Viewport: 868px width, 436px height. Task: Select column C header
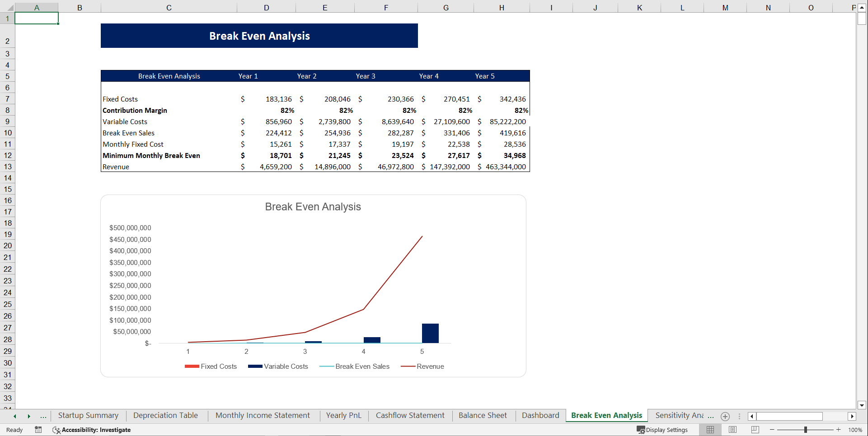pos(169,8)
